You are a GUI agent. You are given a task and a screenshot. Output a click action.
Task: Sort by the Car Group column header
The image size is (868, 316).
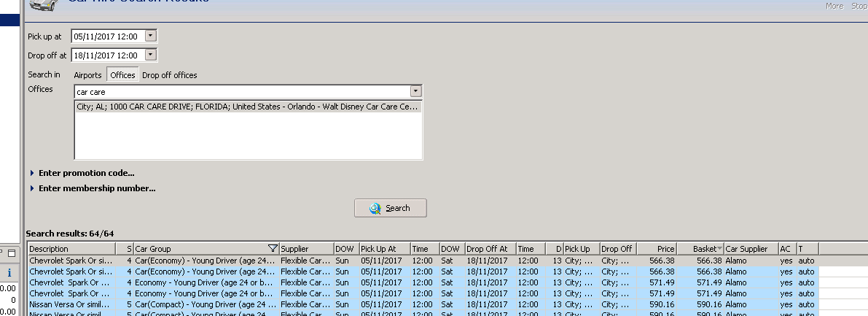pos(206,249)
